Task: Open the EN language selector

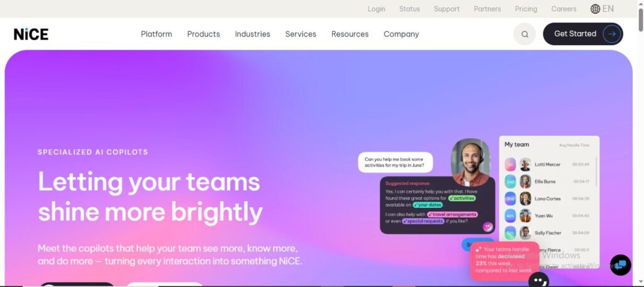Action: pyautogui.click(x=608, y=9)
